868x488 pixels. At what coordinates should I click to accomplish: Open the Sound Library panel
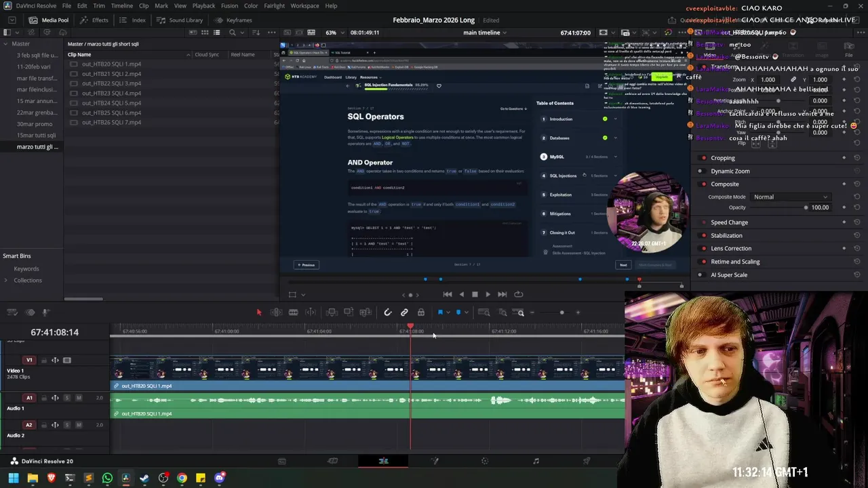click(180, 20)
